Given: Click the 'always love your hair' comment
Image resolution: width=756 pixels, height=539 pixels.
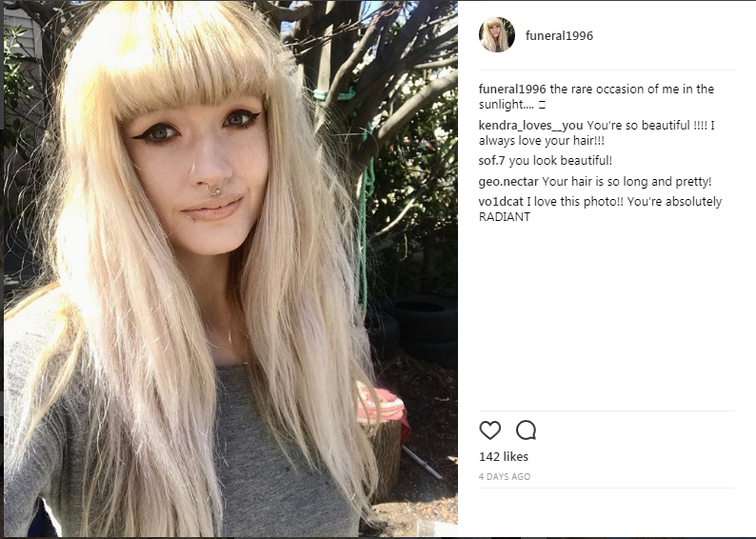Looking at the screenshot, I should (x=542, y=141).
